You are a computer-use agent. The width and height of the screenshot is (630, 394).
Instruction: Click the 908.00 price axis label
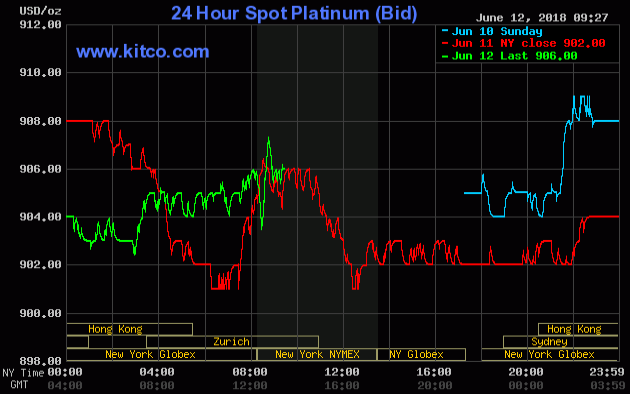pos(40,121)
